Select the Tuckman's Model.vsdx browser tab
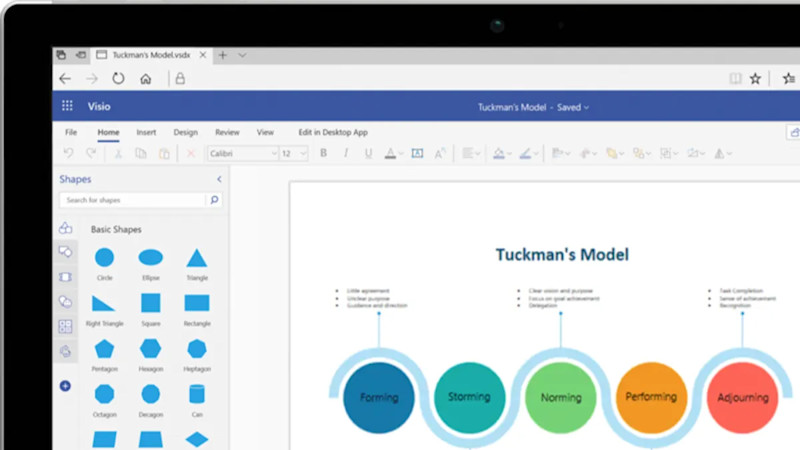Viewport: 800px width, 450px height. 151,55
